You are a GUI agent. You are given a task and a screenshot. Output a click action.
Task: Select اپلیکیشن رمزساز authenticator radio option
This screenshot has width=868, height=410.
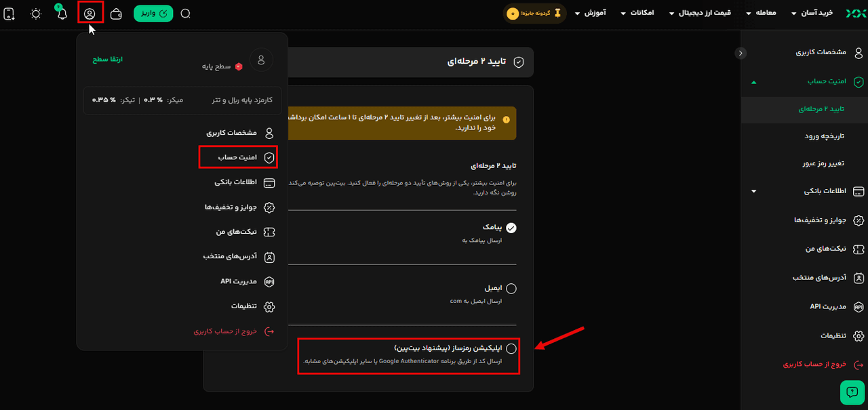511,348
